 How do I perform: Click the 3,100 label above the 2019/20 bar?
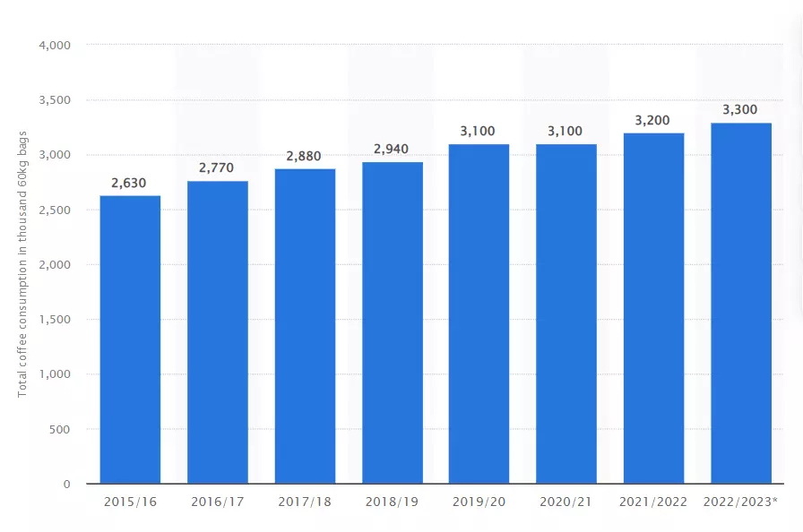478,131
